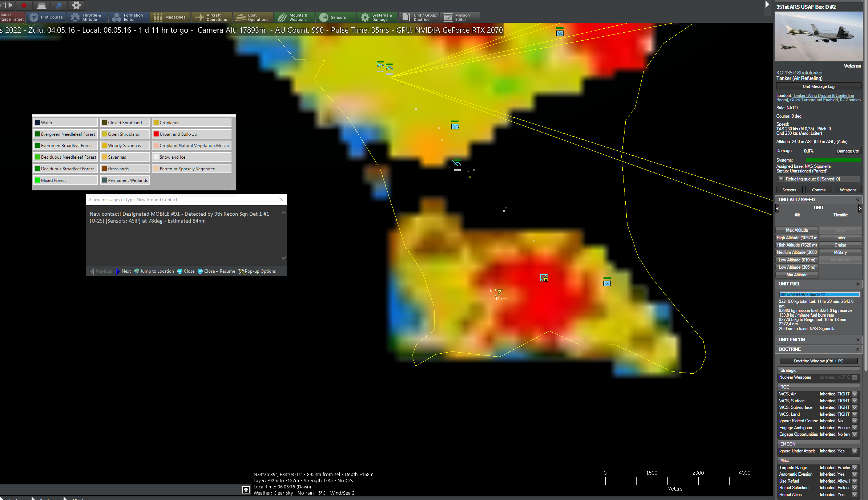The image size is (868, 500).
Task: Click the Mounts & Weapons toolbar button
Action: (294, 17)
